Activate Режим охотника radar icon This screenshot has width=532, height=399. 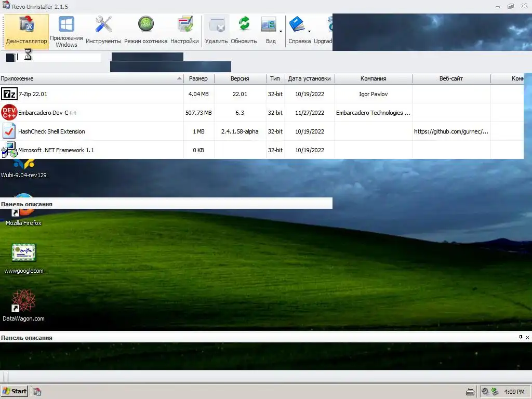tap(146, 24)
